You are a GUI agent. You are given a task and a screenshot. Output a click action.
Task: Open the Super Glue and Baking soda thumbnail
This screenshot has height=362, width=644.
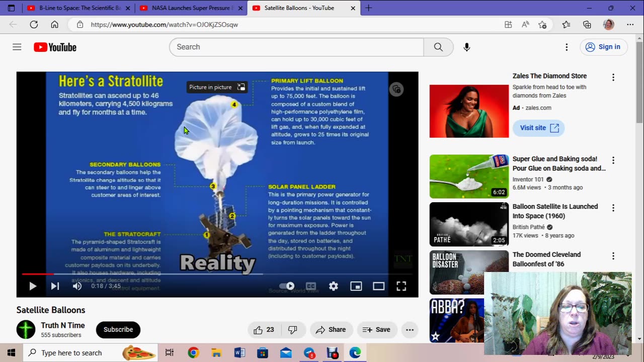(x=469, y=176)
